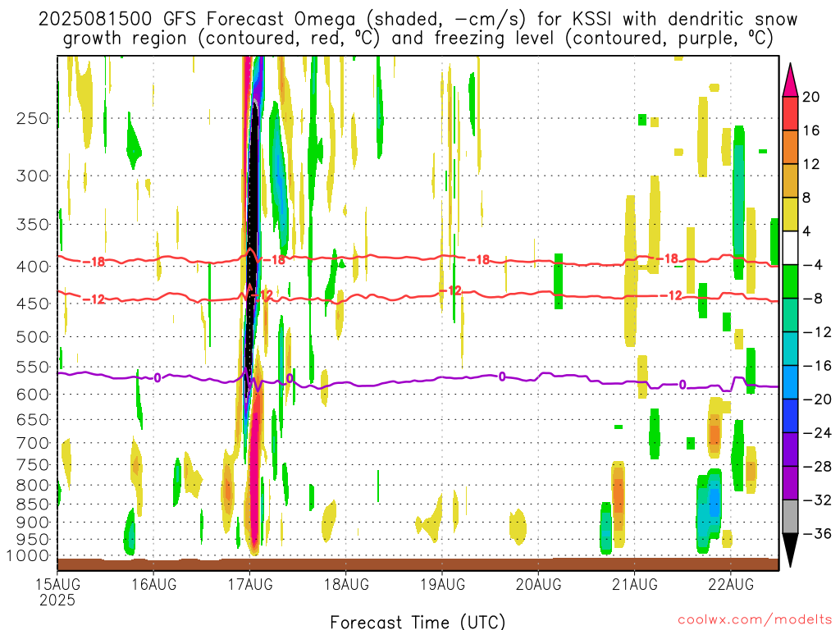Viewport: 840px width, 630px height.
Task: Click the 20AUG time axis label
Action: click(x=538, y=584)
